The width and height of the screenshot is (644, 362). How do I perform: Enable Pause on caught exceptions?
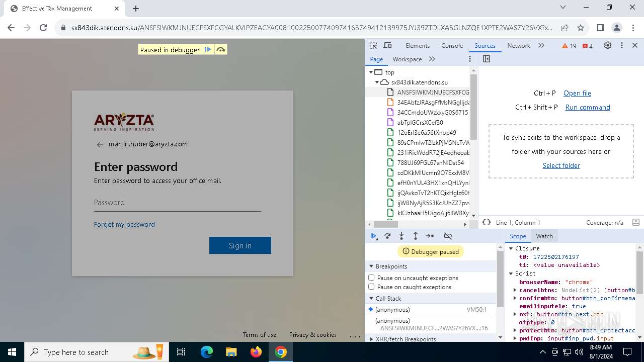(371, 287)
